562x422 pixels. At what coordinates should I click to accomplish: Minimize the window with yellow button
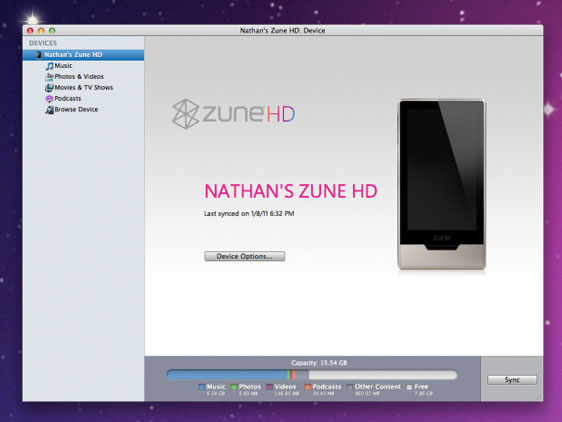pyautogui.click(x=41, y=31)
